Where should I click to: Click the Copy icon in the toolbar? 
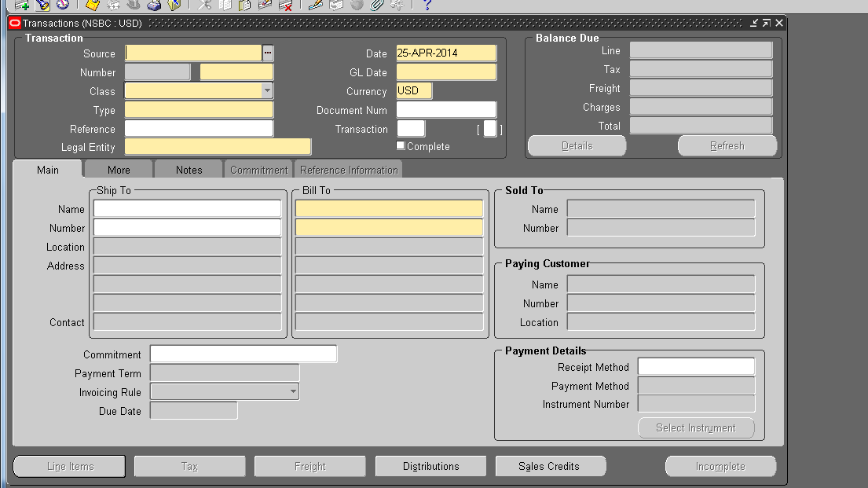click(x=225, y=6)
